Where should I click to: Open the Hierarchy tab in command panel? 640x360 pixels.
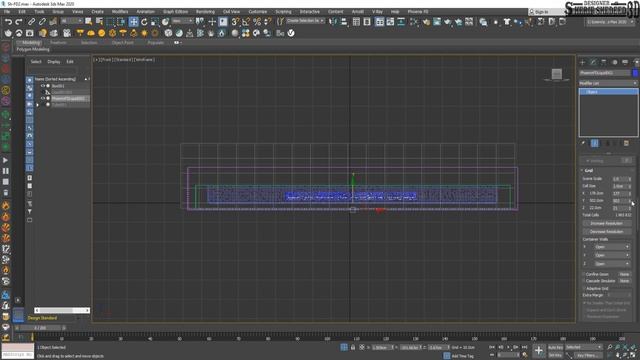click(x=604, y=62)
